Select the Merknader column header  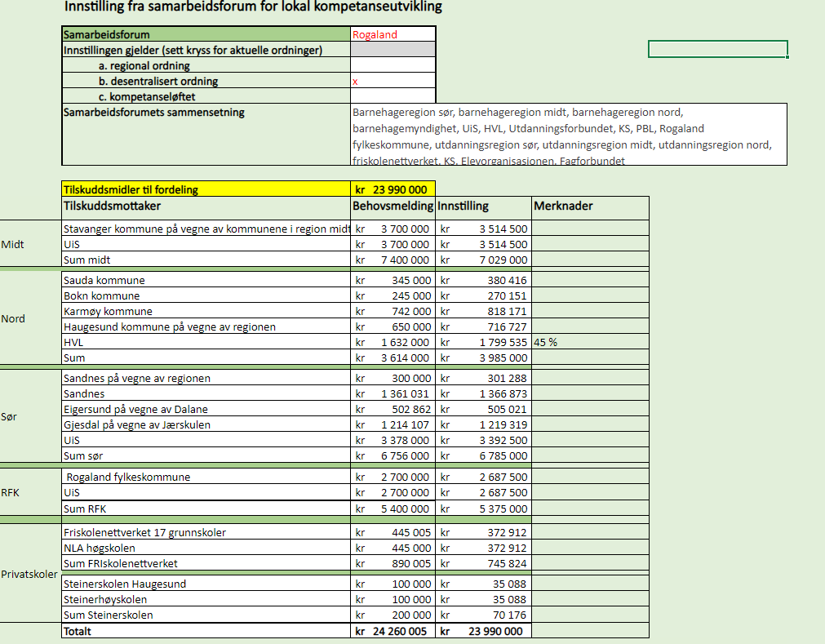click(590, 207)
